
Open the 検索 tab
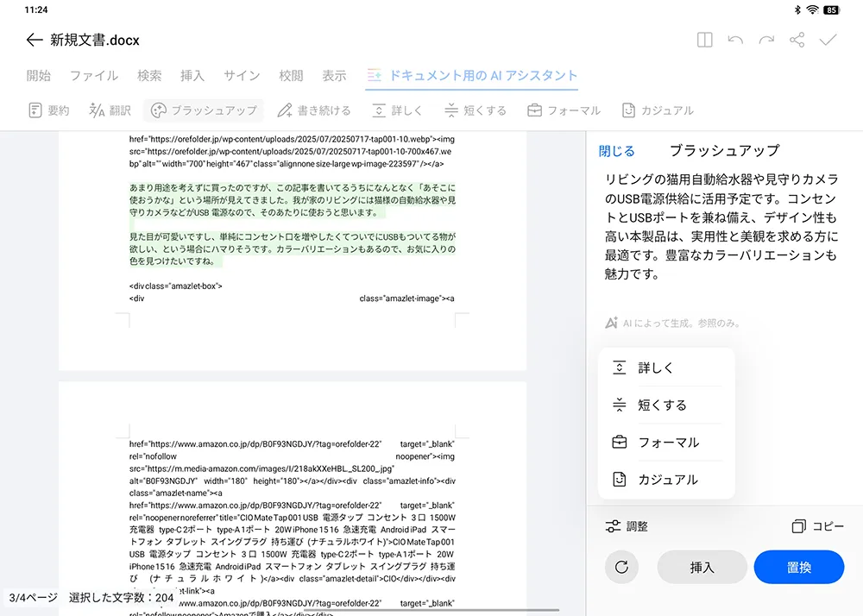point(149,75)
